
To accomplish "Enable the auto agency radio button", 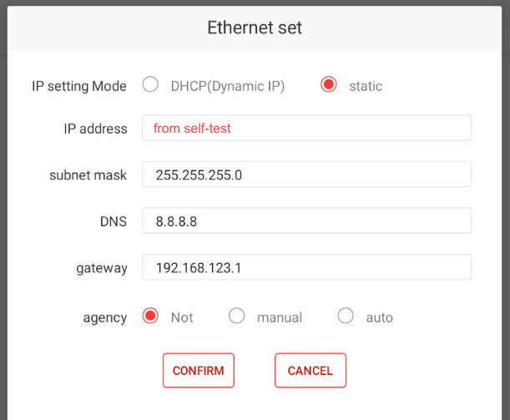I will click(346, 316).
